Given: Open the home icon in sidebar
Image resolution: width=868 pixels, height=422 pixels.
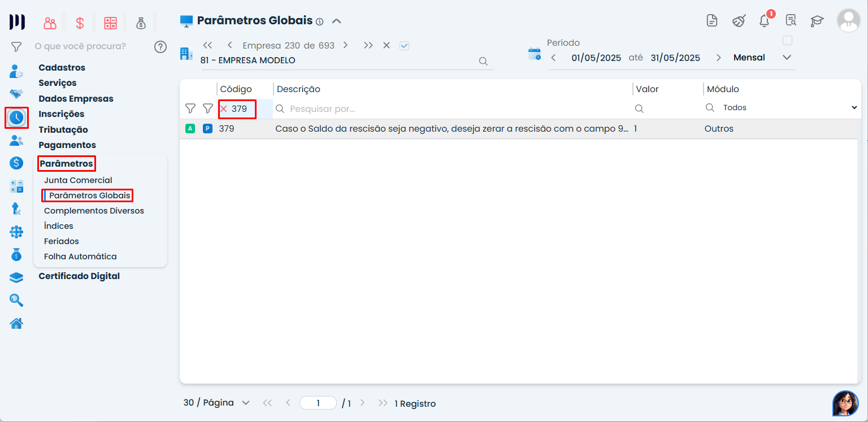Looking at the screenshot, I should point(16,323).
